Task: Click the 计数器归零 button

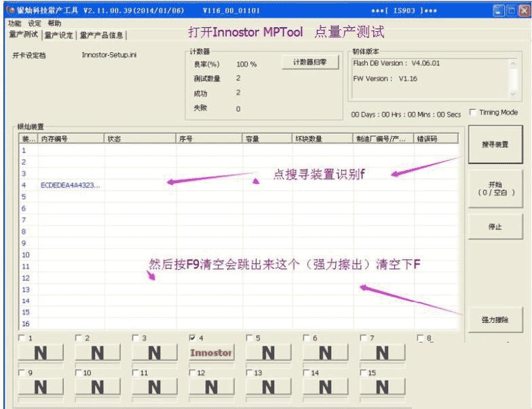Action: point(310,62)
